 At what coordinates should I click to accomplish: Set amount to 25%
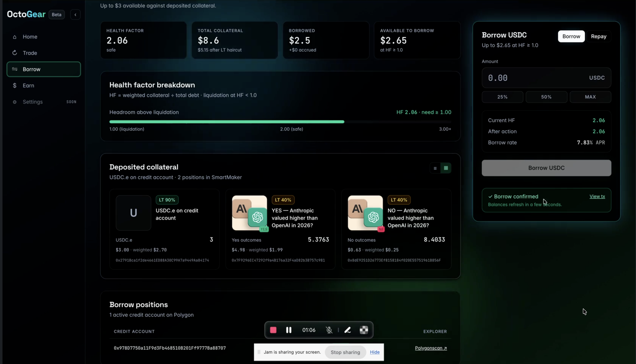pos(502,97)
